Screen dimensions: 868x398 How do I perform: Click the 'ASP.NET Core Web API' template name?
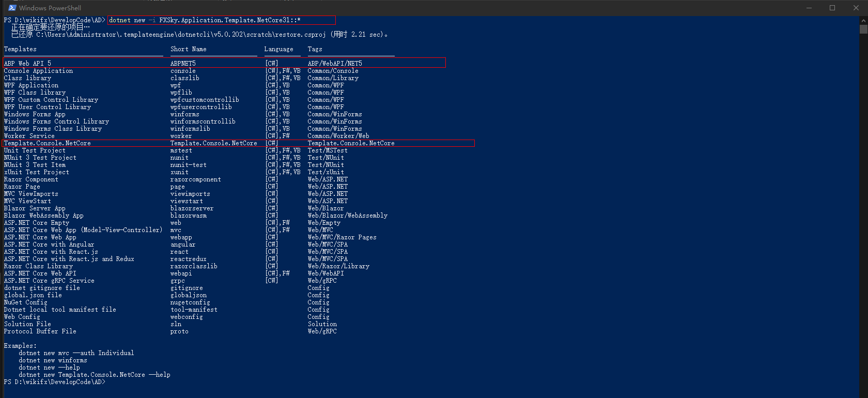[x=40, y=273]
